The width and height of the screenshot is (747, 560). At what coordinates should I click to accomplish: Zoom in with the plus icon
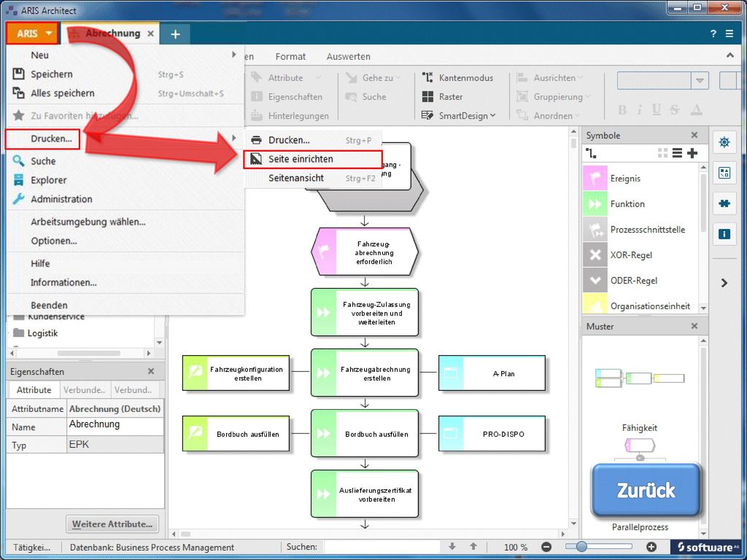[651, 547]
